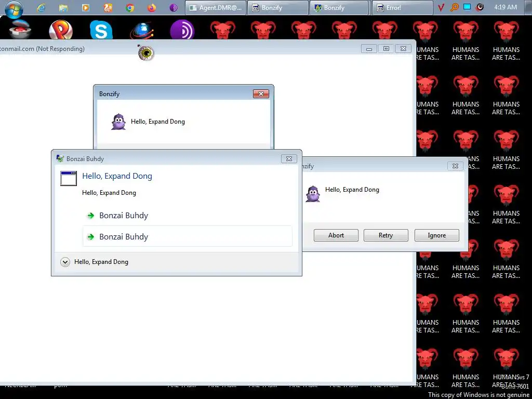Click the Ignore button
This screenshot has height=399, width=532.
(436, 235)
